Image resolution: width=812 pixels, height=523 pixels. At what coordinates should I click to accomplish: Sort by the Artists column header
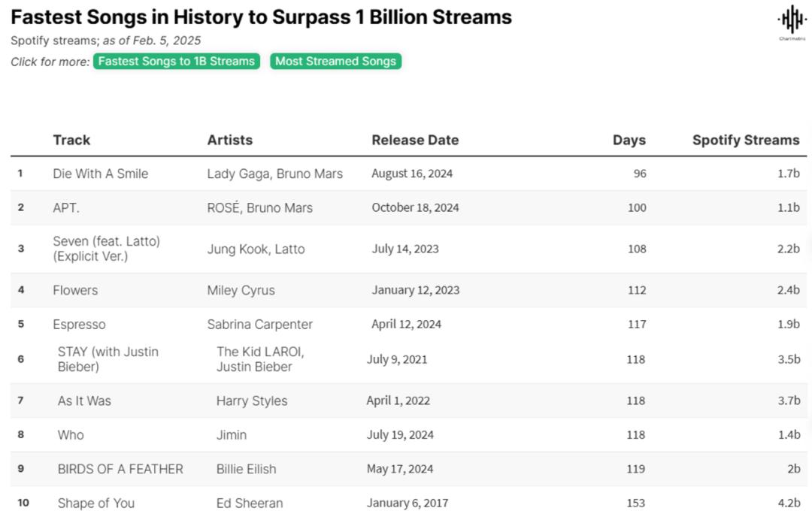click(x=229, y=140)
